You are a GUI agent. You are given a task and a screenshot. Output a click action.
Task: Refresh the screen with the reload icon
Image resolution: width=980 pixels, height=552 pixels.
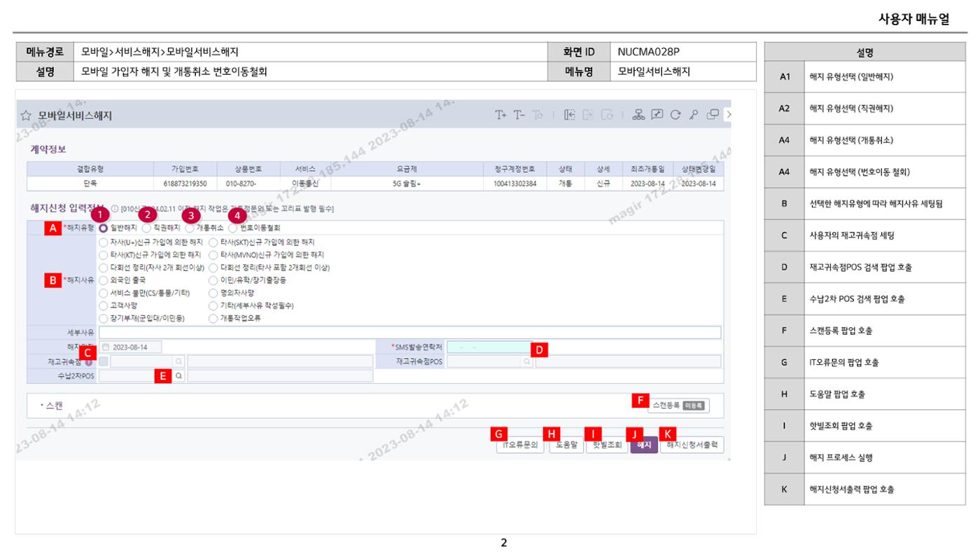point(675,115)
